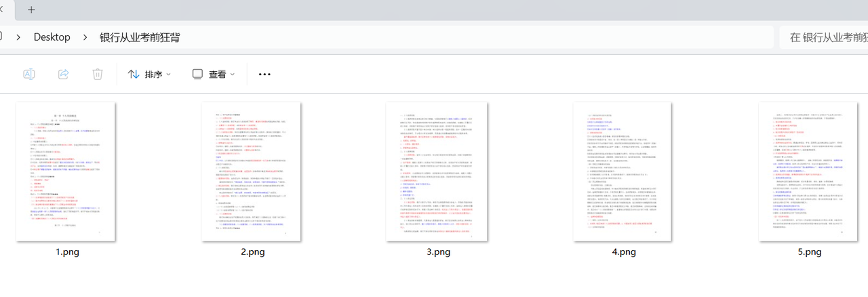
Task: Click chevron between Desktop and 银行从业考前狂背
Action: click(x=85, y=37)
